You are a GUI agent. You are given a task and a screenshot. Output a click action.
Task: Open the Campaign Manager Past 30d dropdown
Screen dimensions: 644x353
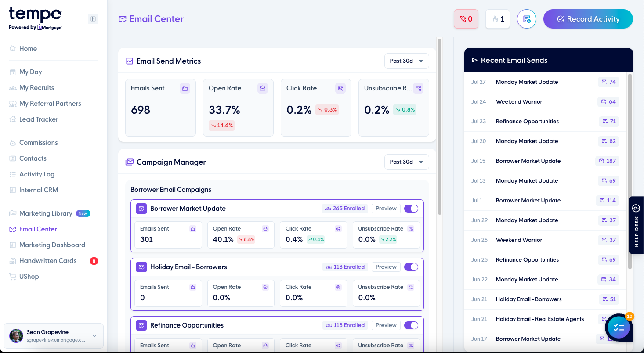coord(406,162)
